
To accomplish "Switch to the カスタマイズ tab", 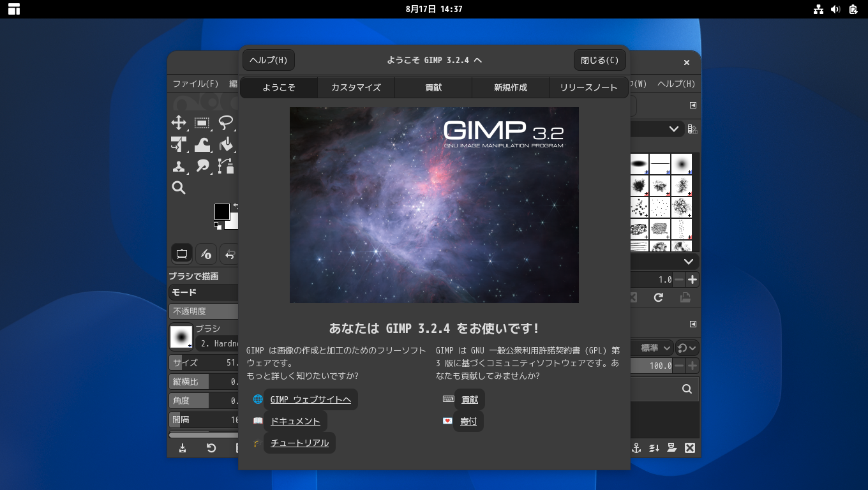I will (x=356, y=87).
